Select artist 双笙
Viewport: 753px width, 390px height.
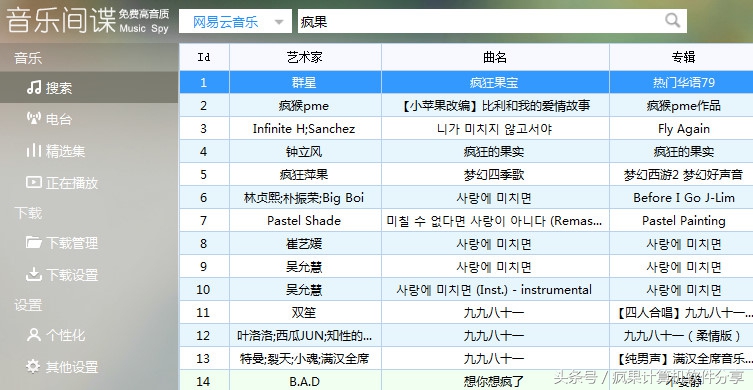point(304,313)
